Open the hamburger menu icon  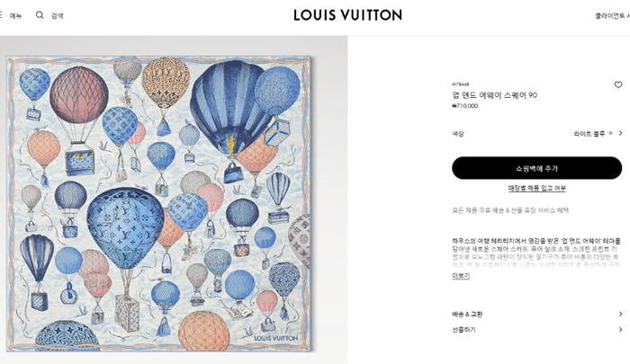coord(1,15)
